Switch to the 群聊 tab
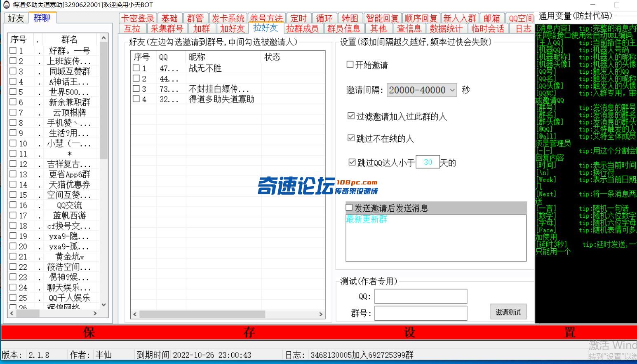The image size is (637, 364). [x=42, y=18]
